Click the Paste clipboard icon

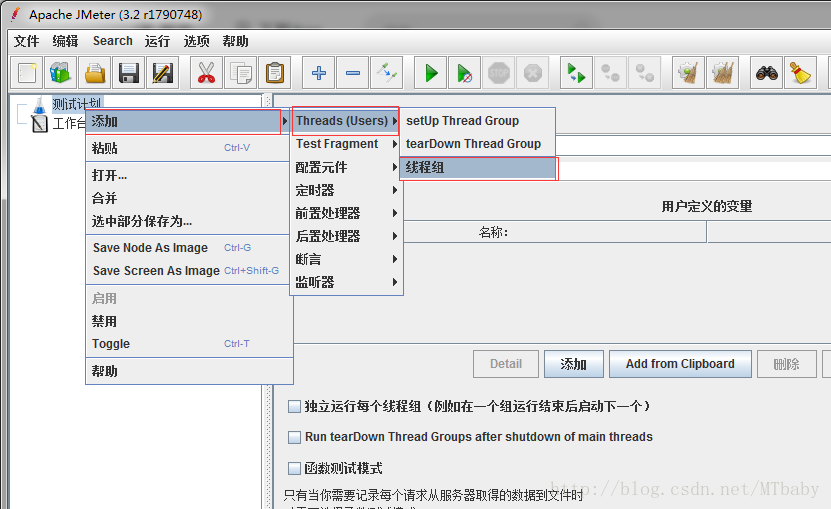click(275, 73)
